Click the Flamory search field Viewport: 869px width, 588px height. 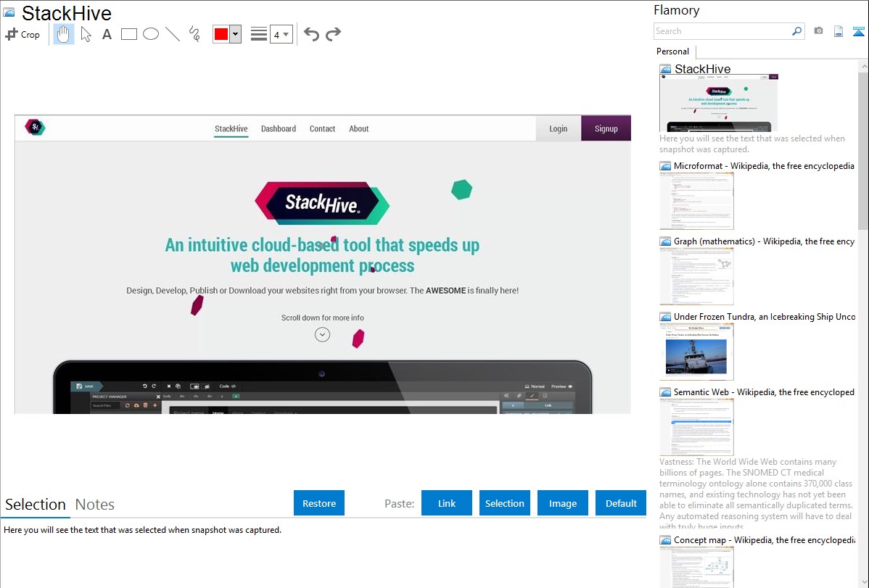[722, 31]
